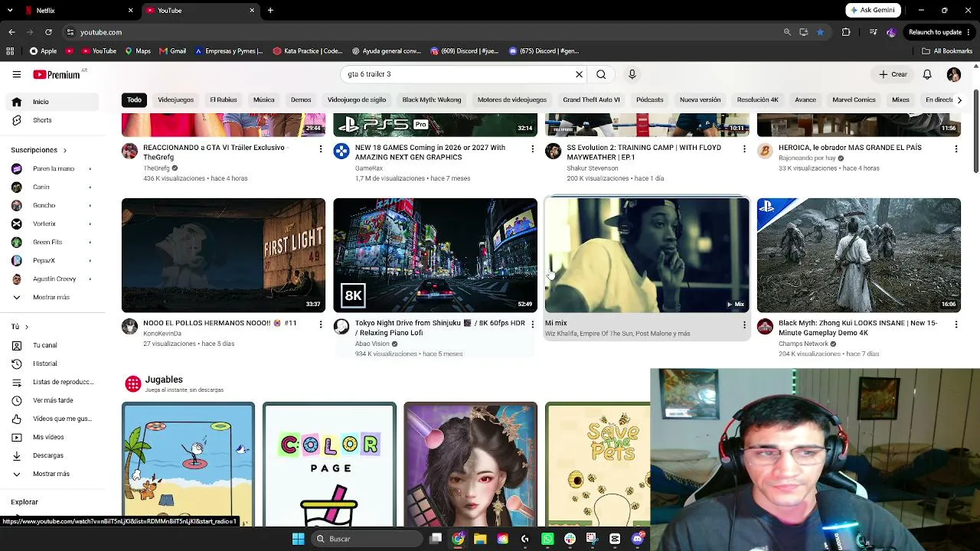980x551 pixels.
Task: Open options for the NOOO EL POLLOS HERMANOS video
Action: (321, 324)
